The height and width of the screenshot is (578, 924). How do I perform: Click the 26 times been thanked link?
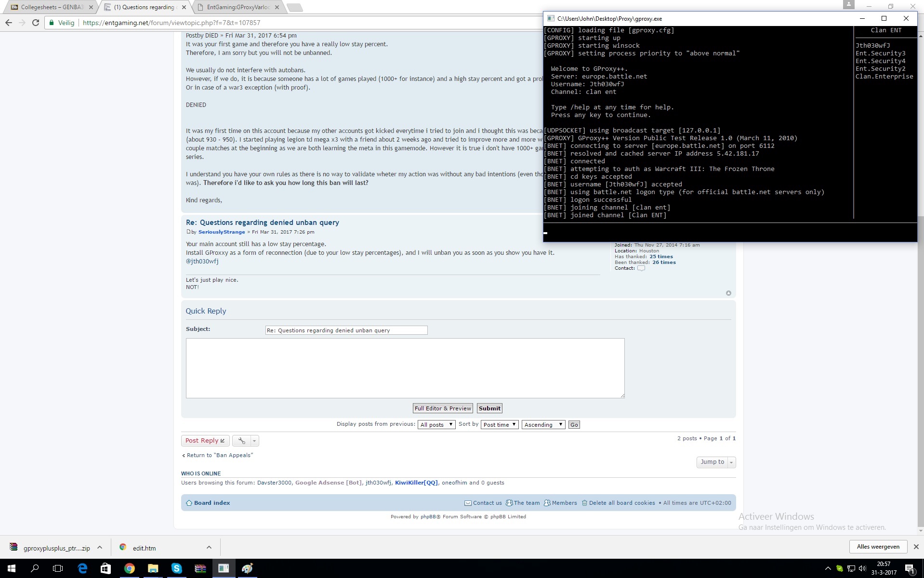click(664, 263)
